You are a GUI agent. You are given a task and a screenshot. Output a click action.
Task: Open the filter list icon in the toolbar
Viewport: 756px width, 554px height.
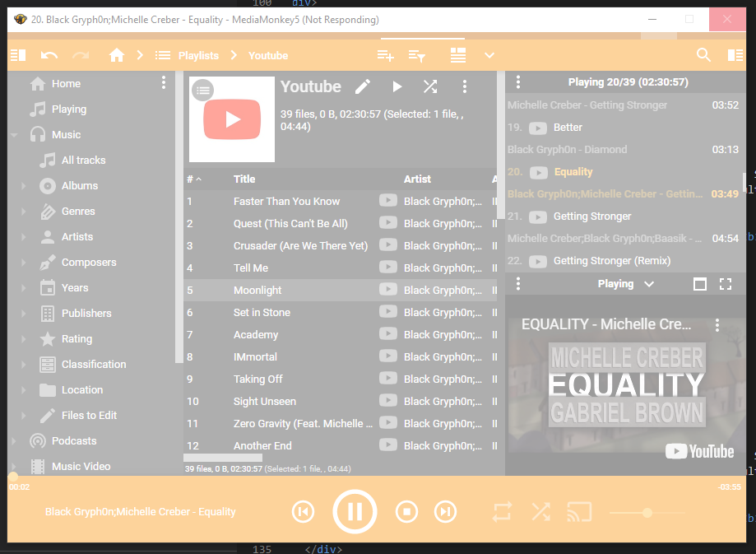pyautogui.click(x=418, y=55)
